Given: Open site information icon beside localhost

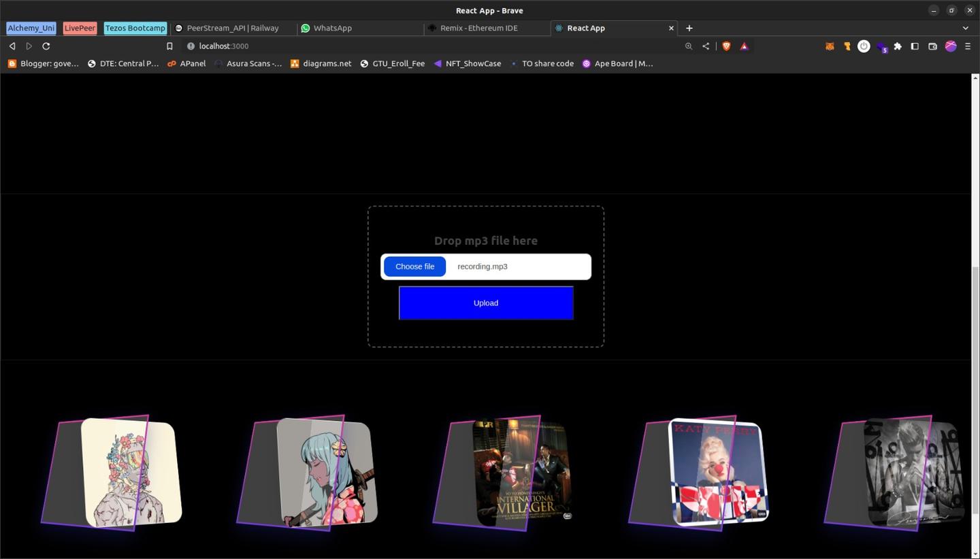Looking at the screenshot, I should [x=191, y=46].
